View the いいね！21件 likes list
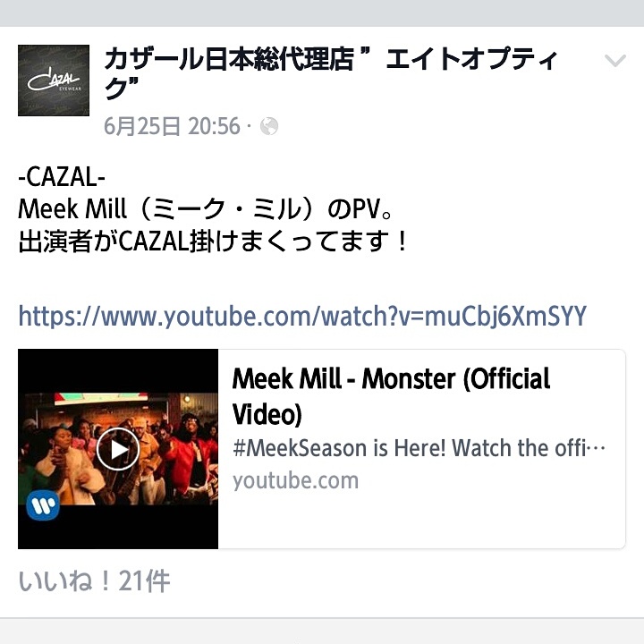The width and height of the screenshot is (644, 644). [94, 580]
